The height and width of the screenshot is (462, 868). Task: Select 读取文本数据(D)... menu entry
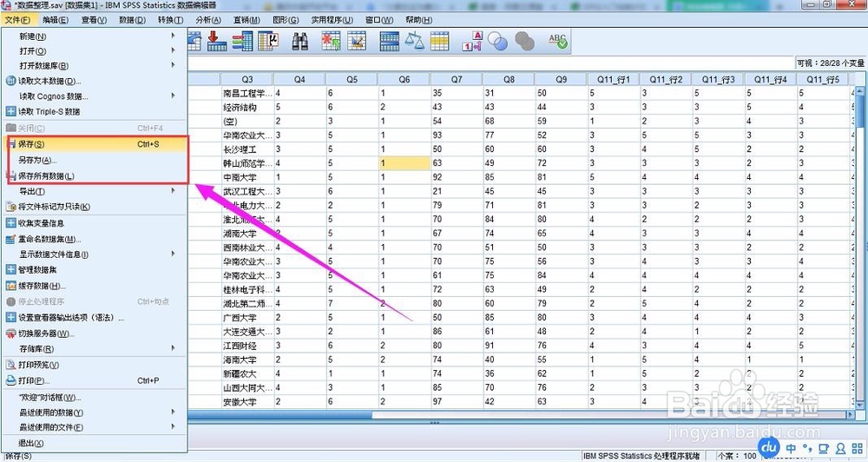pos(95,81)
